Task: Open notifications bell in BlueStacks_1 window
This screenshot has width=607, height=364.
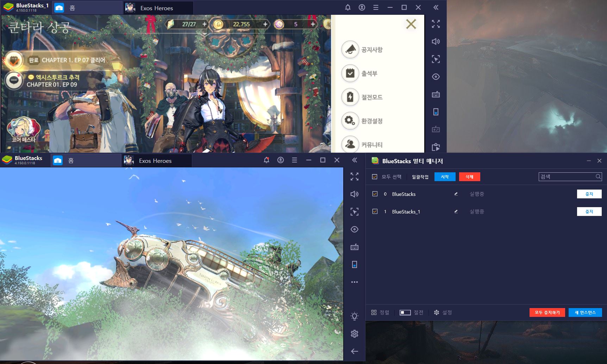Action: (x=348, y=7)
